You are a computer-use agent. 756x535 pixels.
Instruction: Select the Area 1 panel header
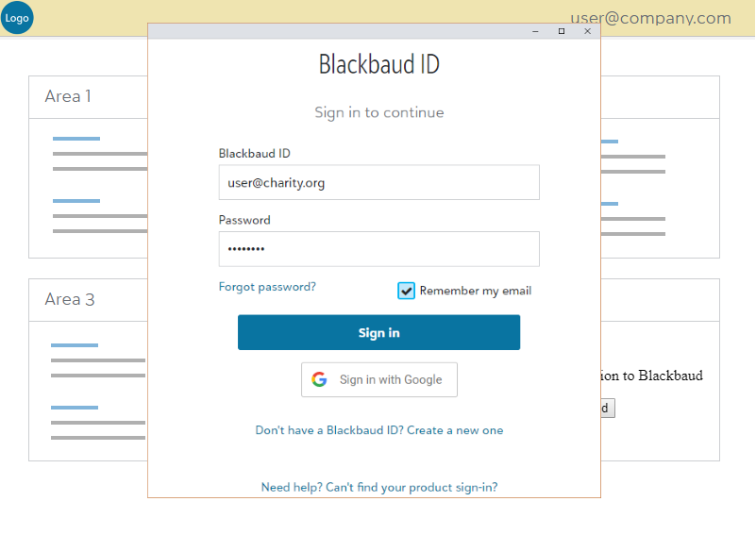(68, 96)
